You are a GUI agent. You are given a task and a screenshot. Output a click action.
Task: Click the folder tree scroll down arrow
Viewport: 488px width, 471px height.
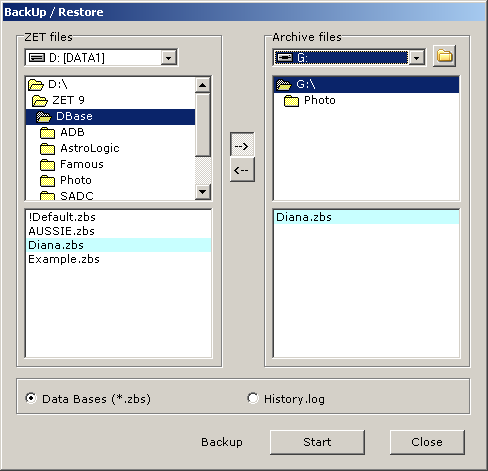pos(202,192)
